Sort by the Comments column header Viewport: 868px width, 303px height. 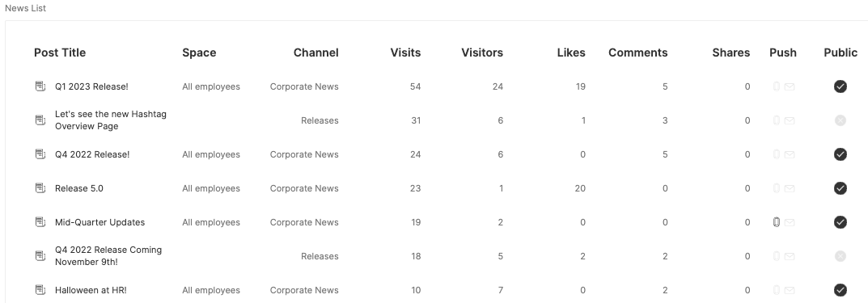click(x=637, y=53)
